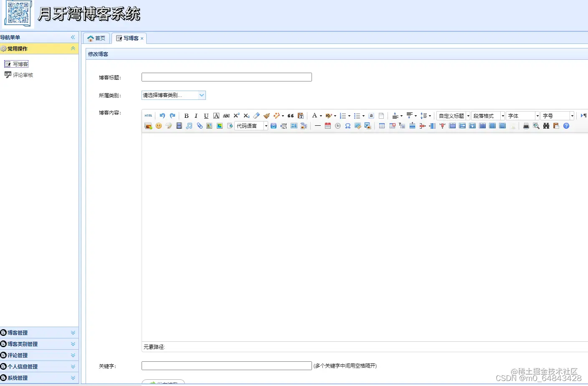Toggle bold formatting
The image size is (588, 386).
point(186,116)
